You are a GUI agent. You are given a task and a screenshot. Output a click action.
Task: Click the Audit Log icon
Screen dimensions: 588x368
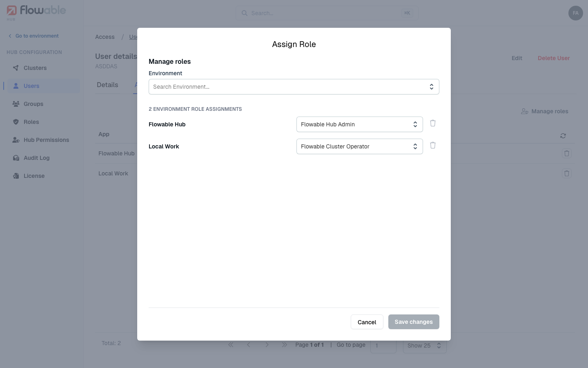click(16, 158)
